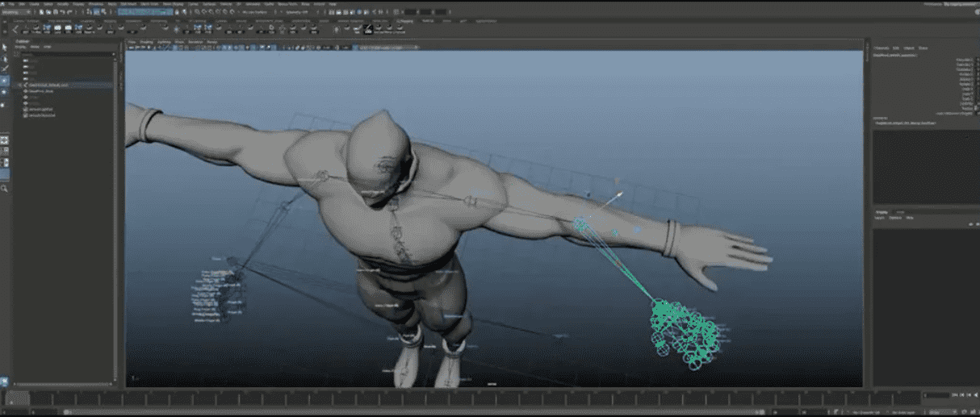Open the viewport Show menu

pyautogui.click(x=179, y=41)
